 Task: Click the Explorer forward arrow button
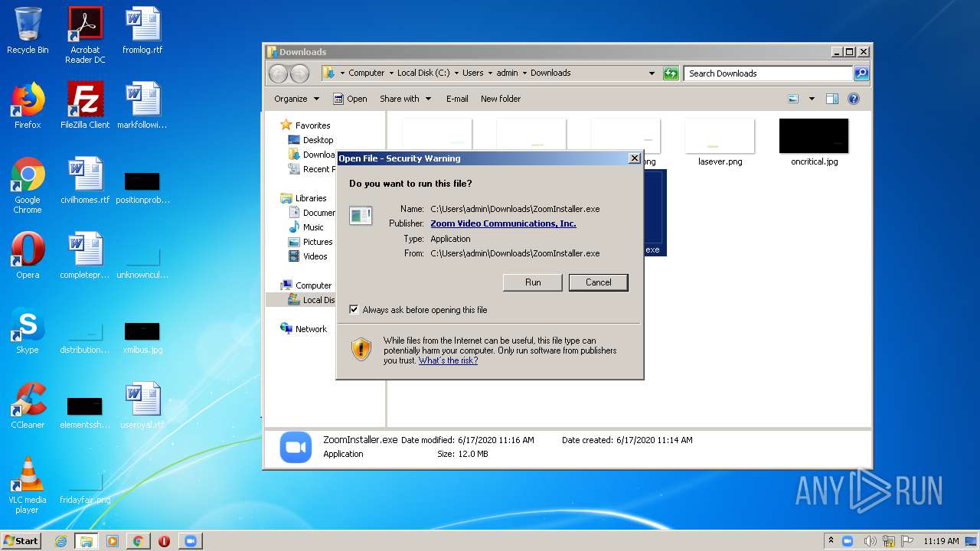(299, 73)
